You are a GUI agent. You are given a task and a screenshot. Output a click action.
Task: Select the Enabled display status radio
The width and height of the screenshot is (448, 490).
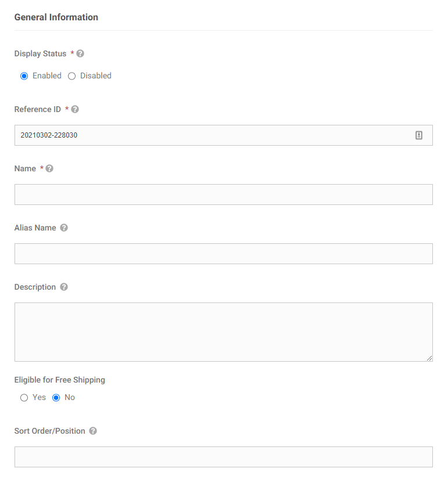click(x=24, y=76)
